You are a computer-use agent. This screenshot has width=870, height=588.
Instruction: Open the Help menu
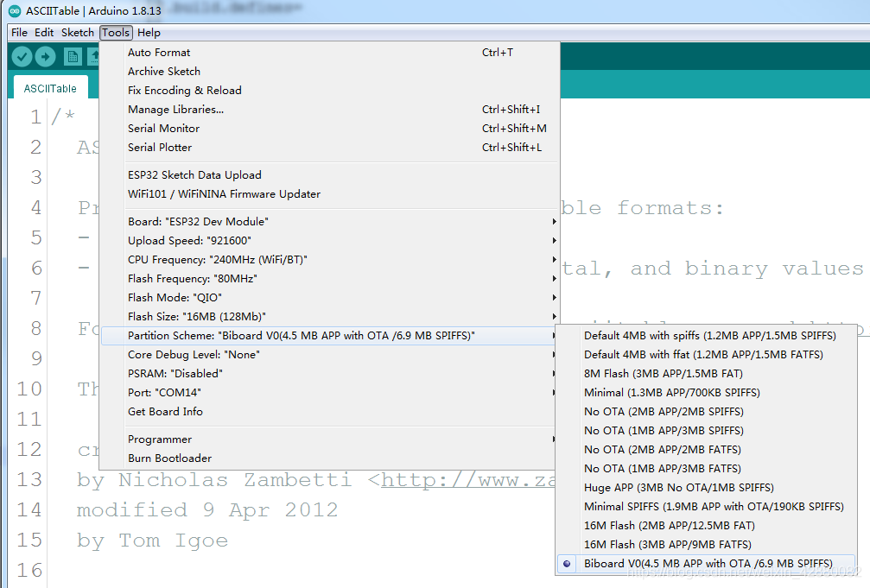pos(149,32)
